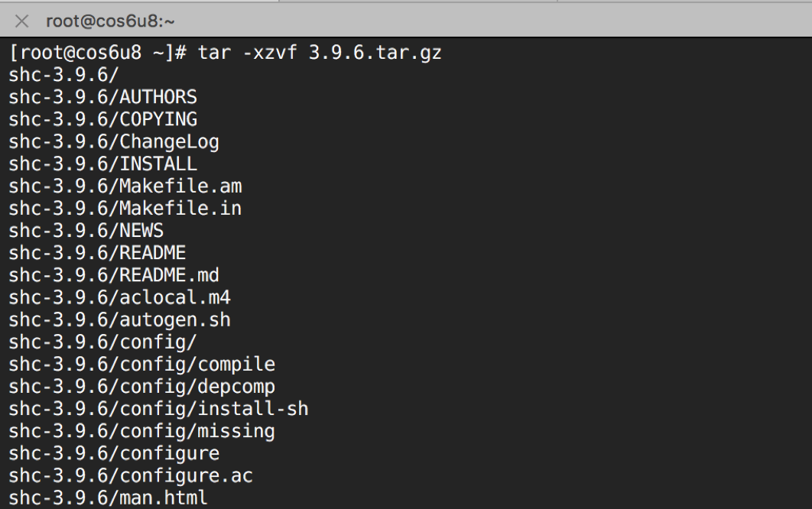Click the shc-3.9.6/ChangeLog line
This screenshot has width=812, height=509.
coord(114,142)
